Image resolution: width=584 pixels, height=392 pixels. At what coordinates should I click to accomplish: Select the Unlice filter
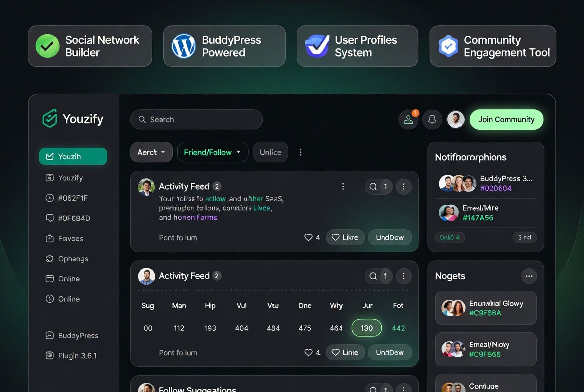coord(270,152)
